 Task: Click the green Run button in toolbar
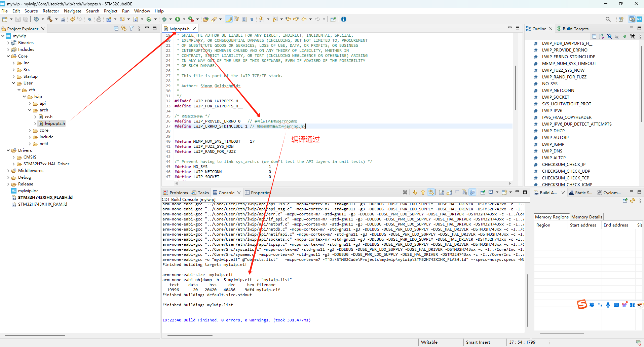pyautogui.click(x=178, y=19)
